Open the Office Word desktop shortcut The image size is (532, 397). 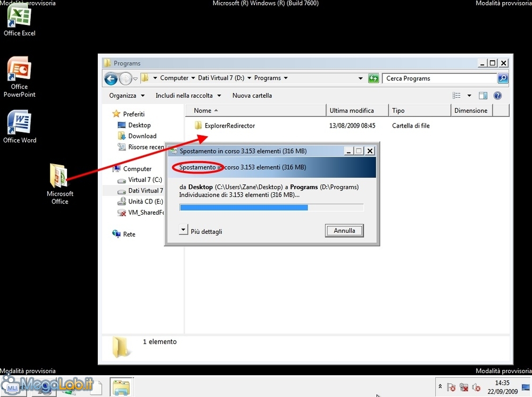point(19,126)
